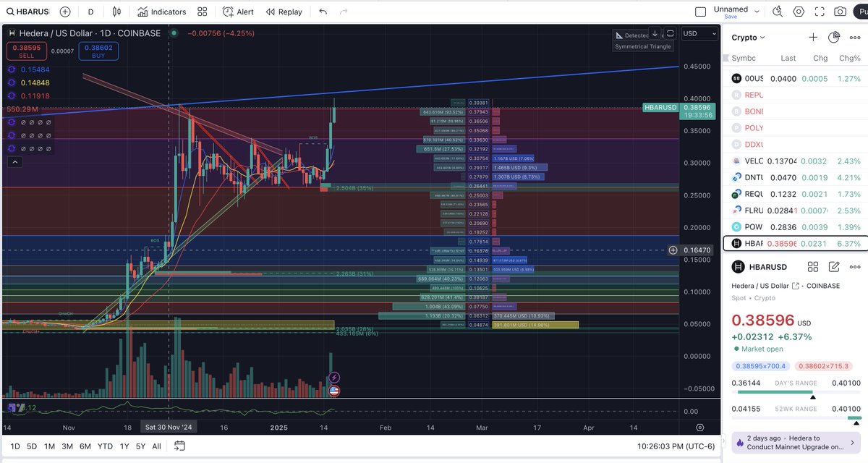Image resolution: width=868 pixels, height=463 pixels.
Task: Edit HBARUSD note with pencil icon
Action: (834, 267)
